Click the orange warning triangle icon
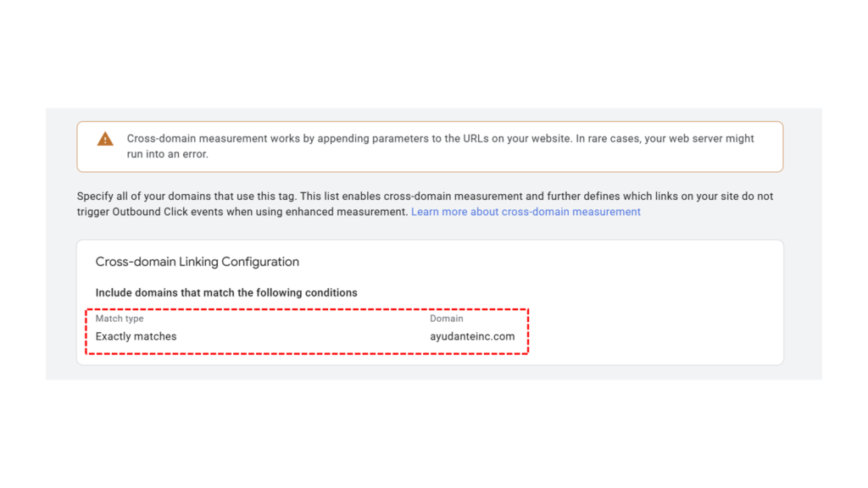 [105, 139]
